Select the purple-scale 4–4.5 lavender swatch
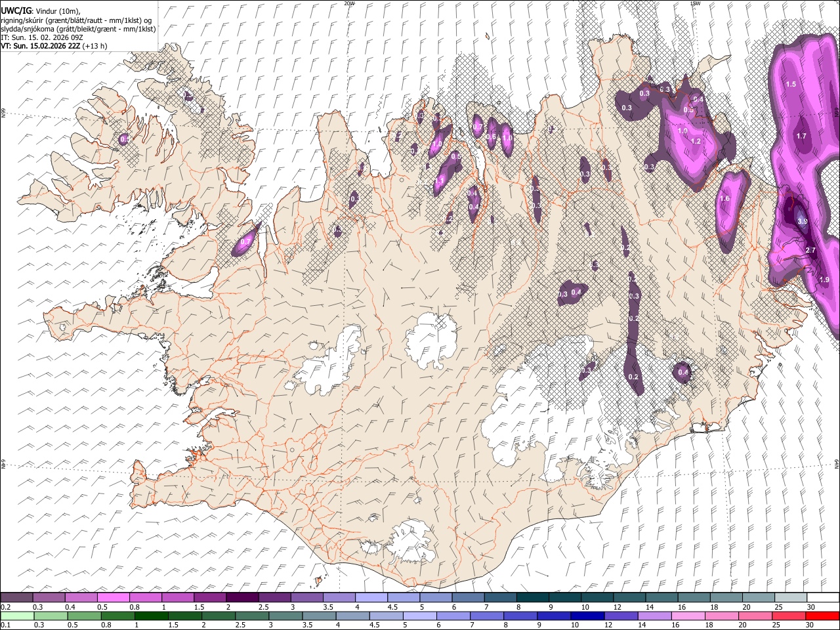Image resolution: width=840 pixels, height=630 pixels. click(x=371, y=598)
